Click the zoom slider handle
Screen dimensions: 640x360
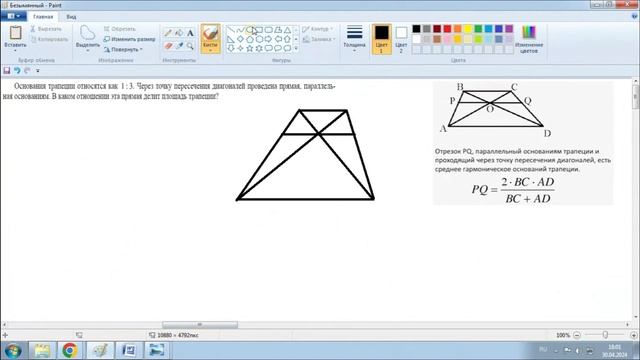pos(605,335)
